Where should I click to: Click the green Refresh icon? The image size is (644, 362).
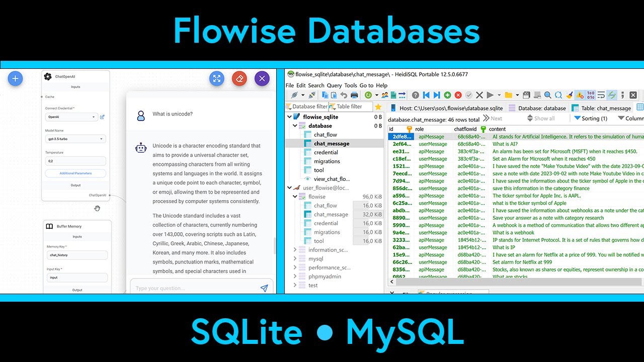[x=368, y=95]
